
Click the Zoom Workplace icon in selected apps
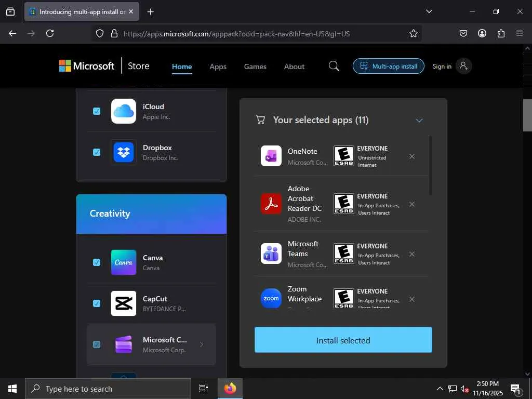[x=271, y=299]
